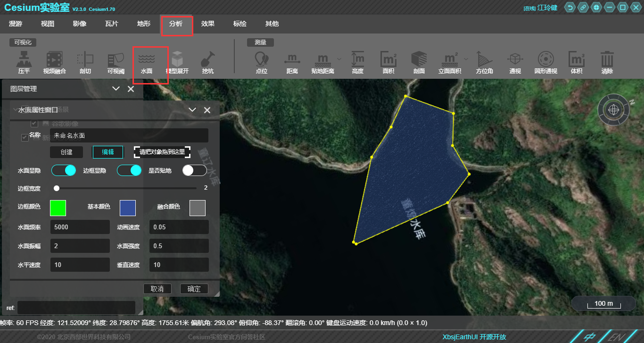Click the undo hexagon icon in title bar
Image resolution: width=644 pixels, height=343 pixels.
click(x=570, y=8)
